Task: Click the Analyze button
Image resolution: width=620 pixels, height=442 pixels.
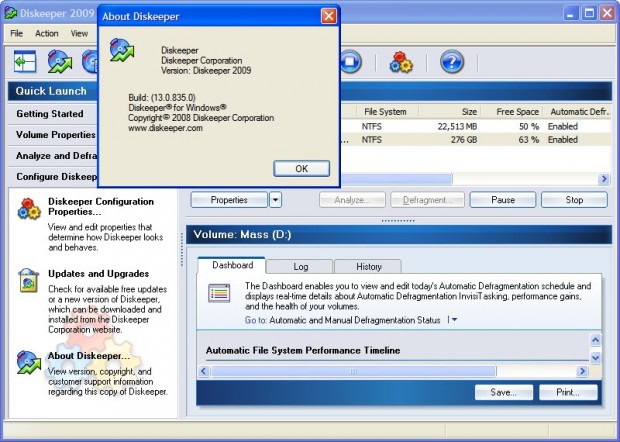Action: pos(352,200)
